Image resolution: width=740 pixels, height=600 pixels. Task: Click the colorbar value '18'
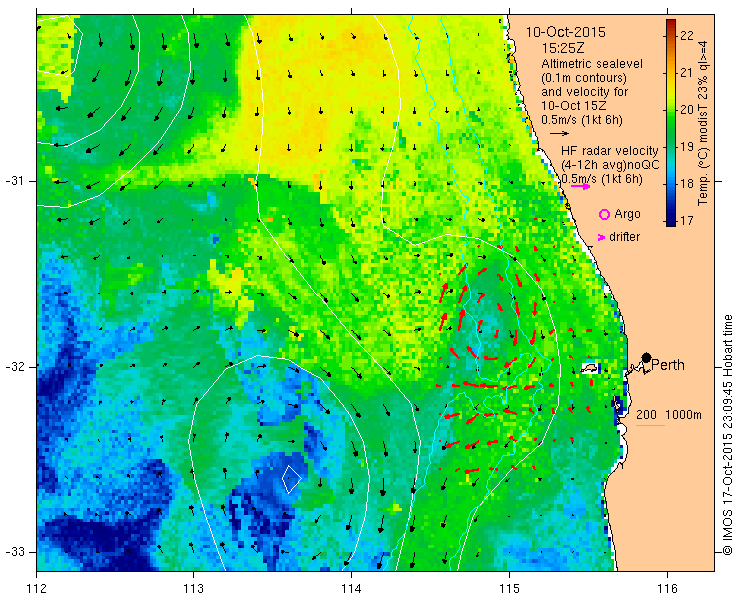tap(687, 183)
